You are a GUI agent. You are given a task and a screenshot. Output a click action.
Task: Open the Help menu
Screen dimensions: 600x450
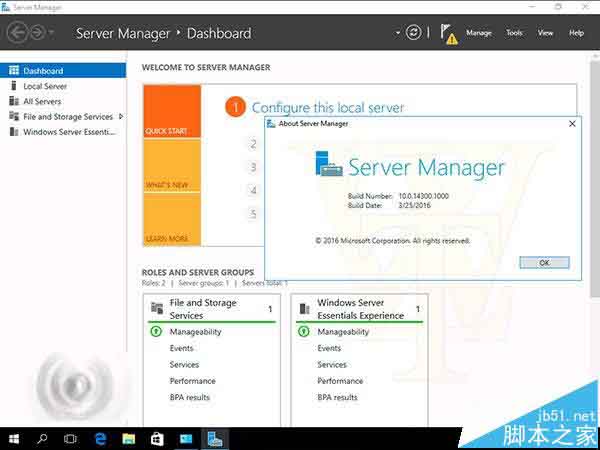click(576, 33)
